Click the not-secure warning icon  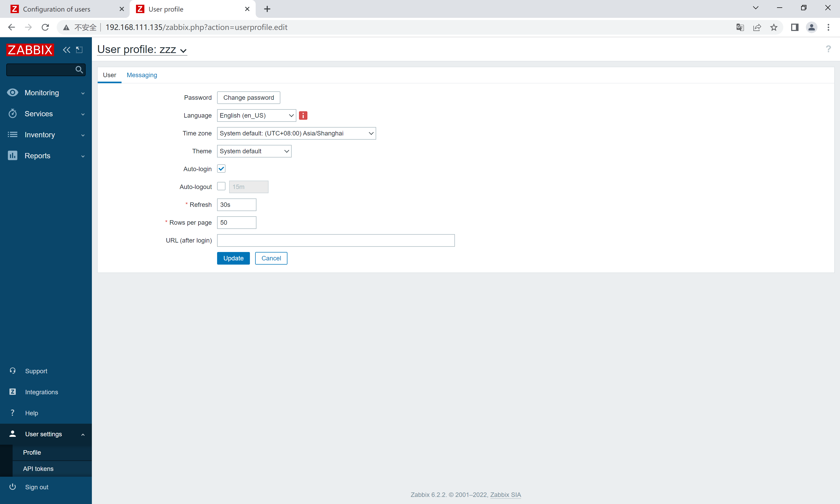tap(66, 27)
